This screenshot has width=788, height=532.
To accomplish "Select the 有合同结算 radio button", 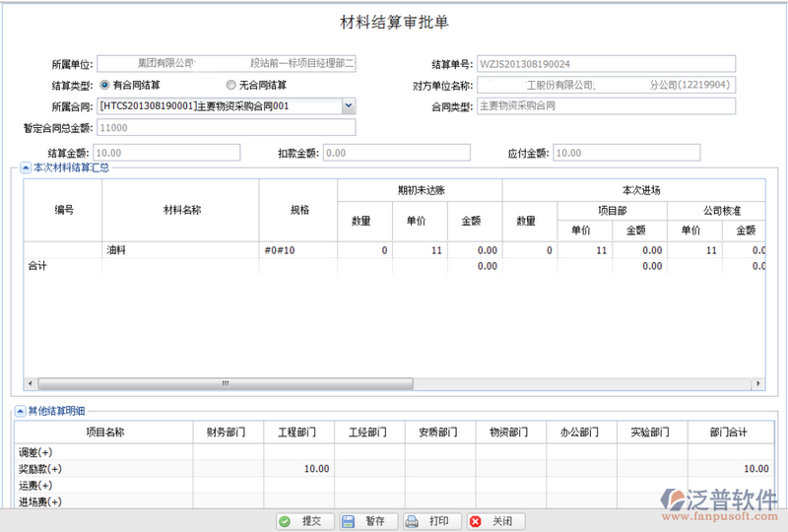I will click(x=104, y=85).
